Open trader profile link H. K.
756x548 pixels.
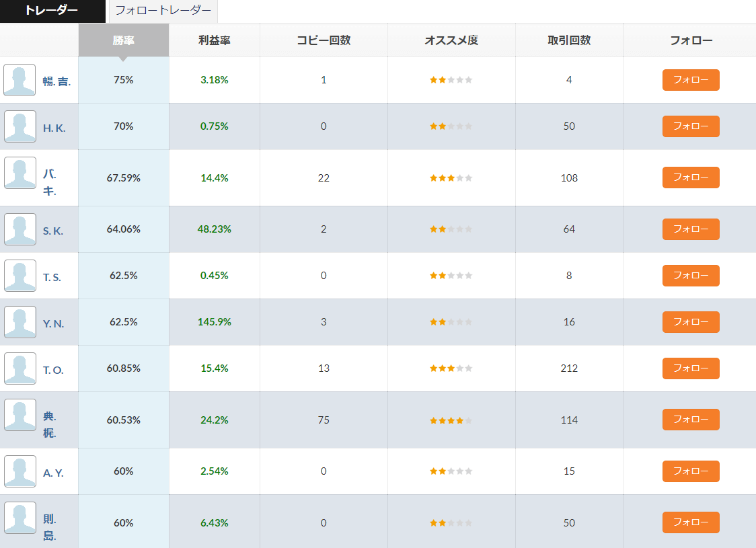click(54, 128)
